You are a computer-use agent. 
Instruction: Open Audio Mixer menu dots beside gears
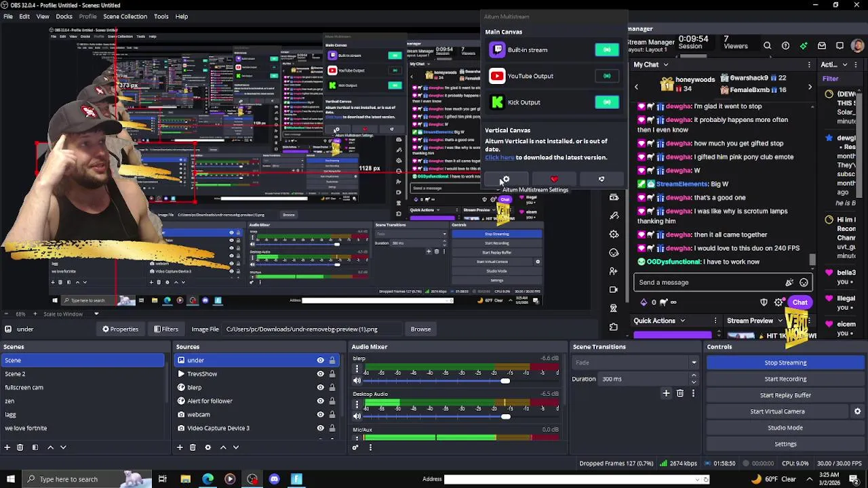(370, 447)
